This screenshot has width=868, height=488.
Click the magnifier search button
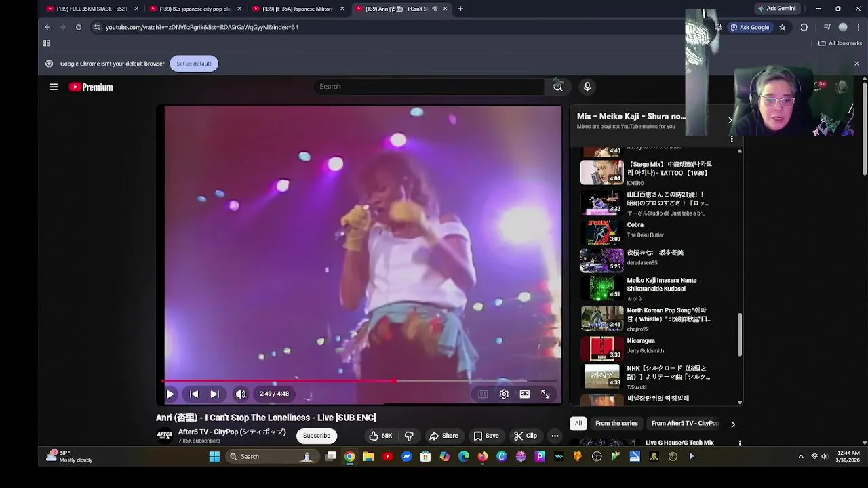click(557, 87)
